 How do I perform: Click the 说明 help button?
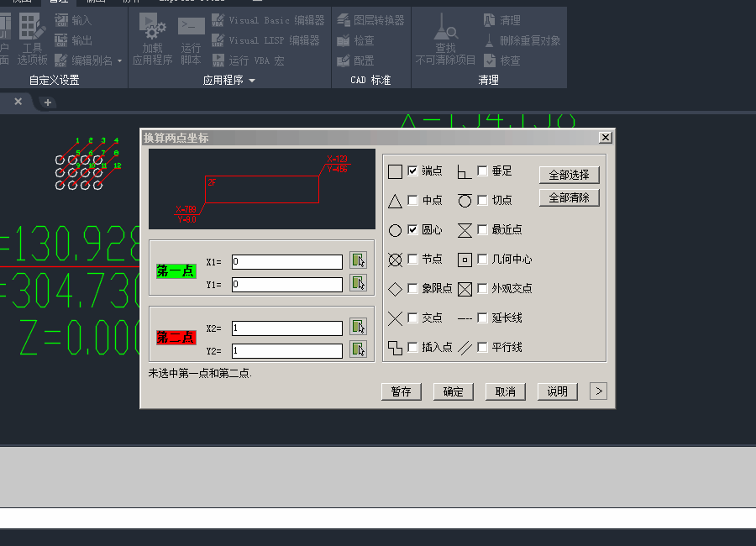point(558,391)
